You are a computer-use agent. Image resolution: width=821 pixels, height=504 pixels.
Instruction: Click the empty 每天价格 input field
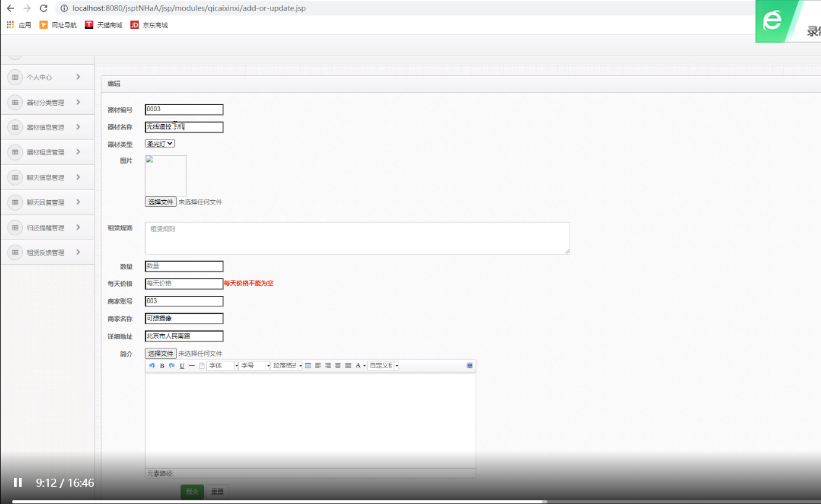(184, 283)
